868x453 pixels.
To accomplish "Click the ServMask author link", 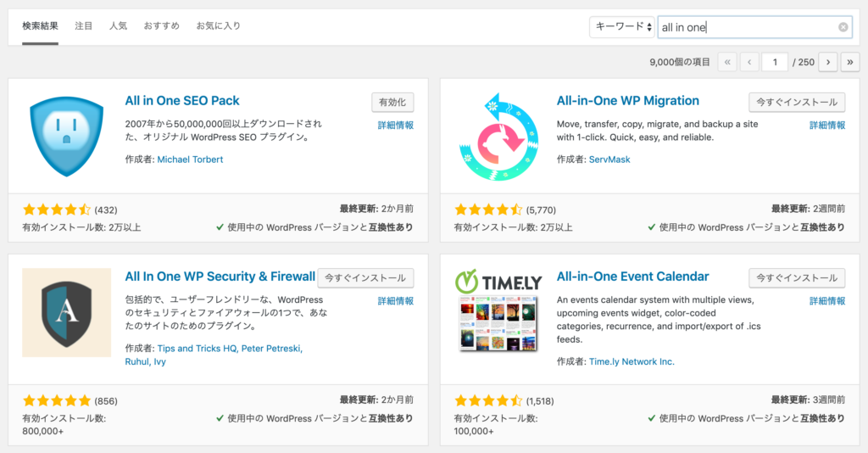I will tap(609, 159).
